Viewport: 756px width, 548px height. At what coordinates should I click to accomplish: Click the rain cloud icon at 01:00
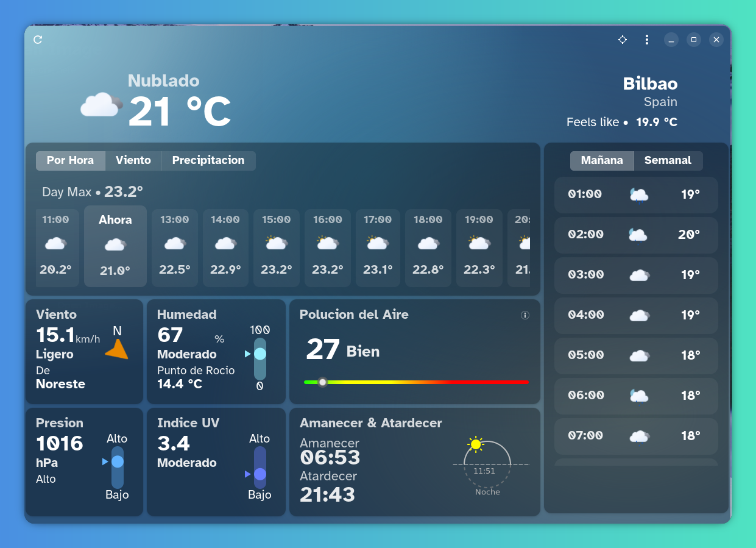pos(638,195)
